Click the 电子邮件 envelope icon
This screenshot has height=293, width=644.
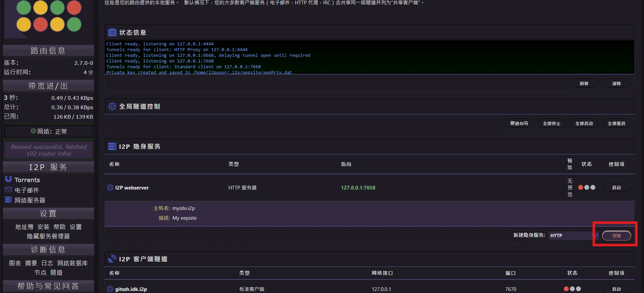point(8,190)
